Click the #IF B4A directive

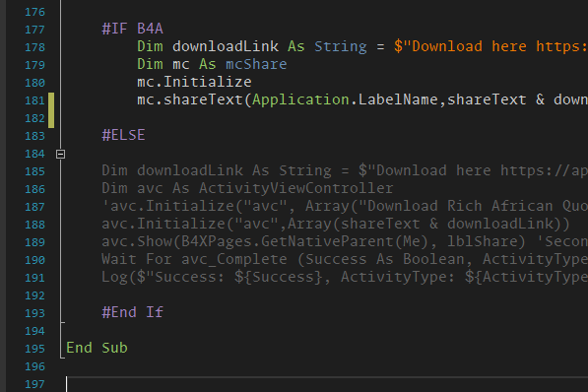point(132,29)
